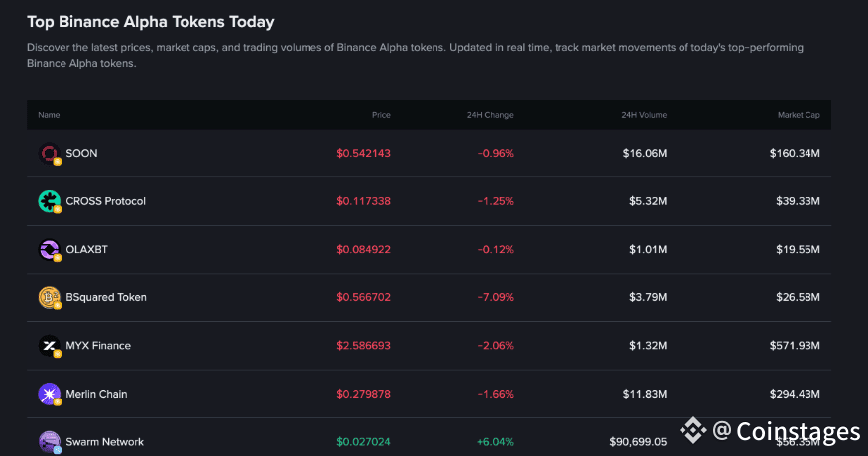Sort table by Price column header
Image resolution: width=868 pixels, height=456 pixels.
pos(381,115)
